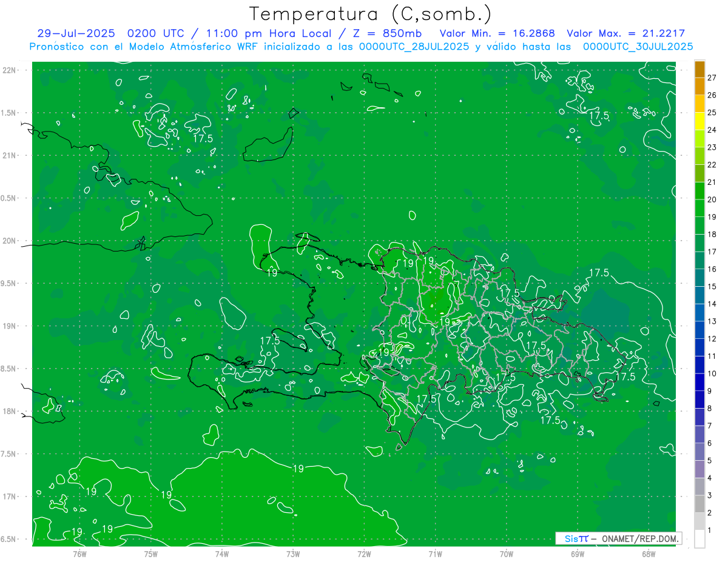Image resolution: width=728 pixels, height=562 pixels.
Task: Click the "76W" longitude axis label
Action: coord(79,554)
